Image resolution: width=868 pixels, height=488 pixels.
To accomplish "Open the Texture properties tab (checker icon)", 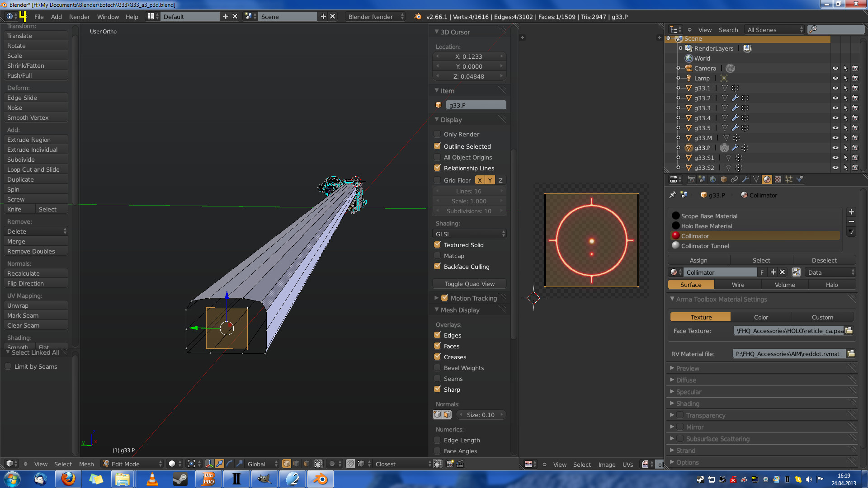I will (778, 179).
